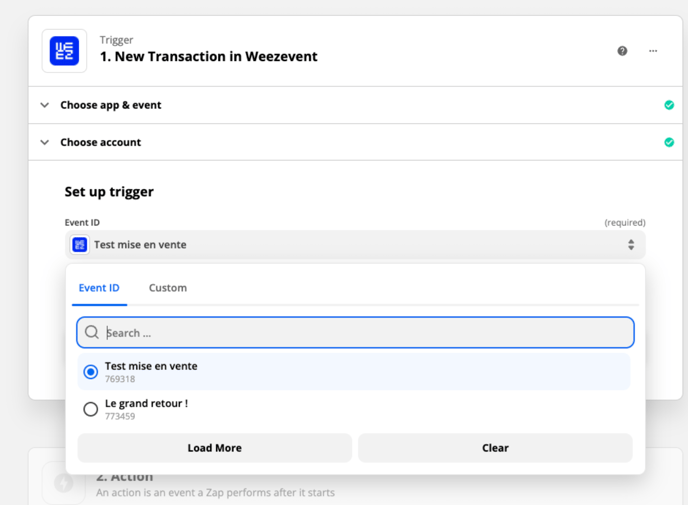The width and height of the screenshot is (688, 505).
Task: Click the Weezevent app logo in trigger header
Action: click(64, 51)
